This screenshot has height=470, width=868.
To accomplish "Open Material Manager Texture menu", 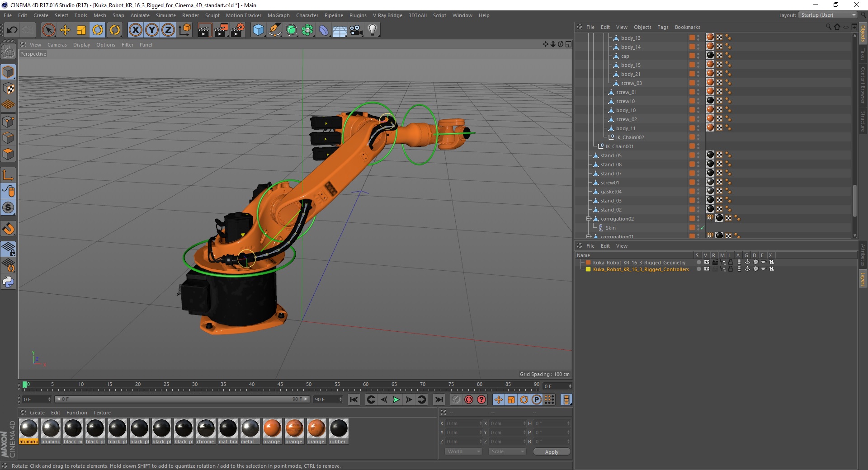I will click(x=102, y=413).
